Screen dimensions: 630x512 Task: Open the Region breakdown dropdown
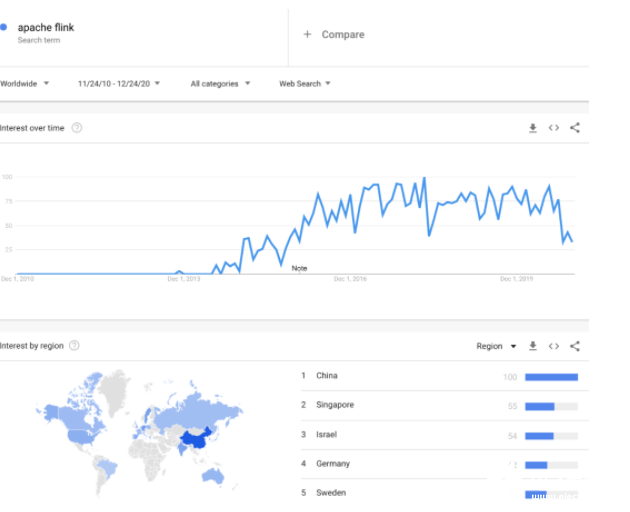pos(496,346)
